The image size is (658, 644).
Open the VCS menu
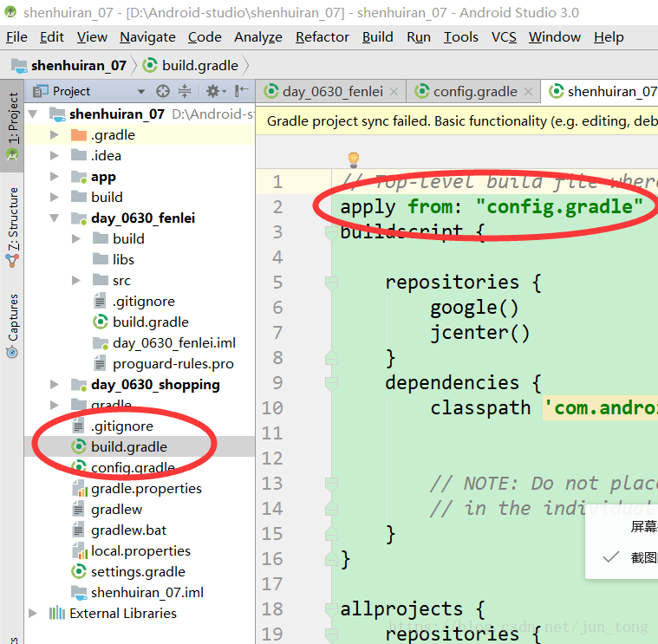pyautogui.click(x=504, y=37)
